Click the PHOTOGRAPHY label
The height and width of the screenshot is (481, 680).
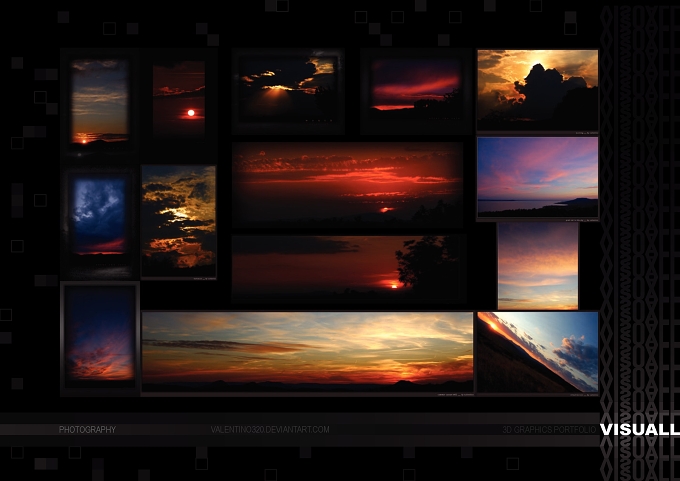87,430
